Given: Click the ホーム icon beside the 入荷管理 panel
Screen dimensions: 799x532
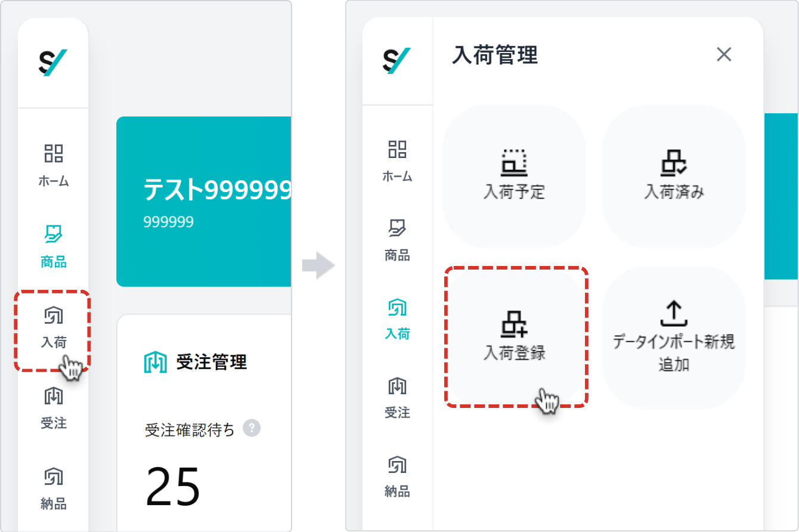Looking at the screenshot, I should [x=397, y=160].
